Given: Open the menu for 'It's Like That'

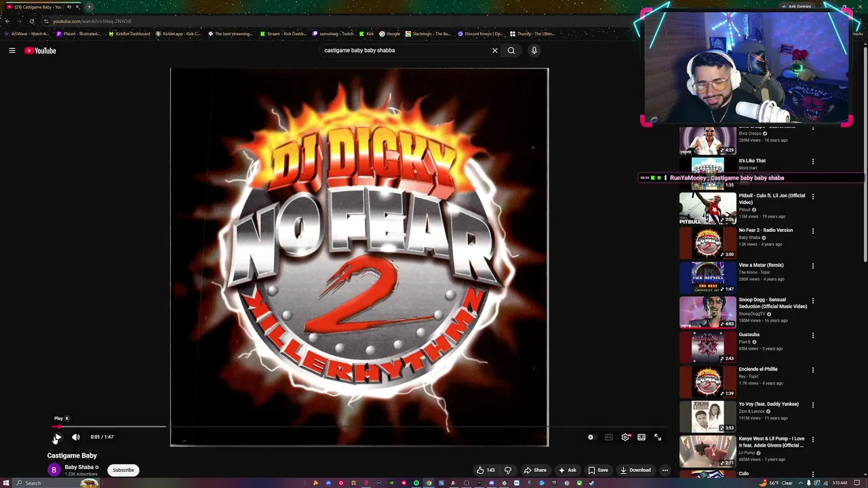Looking at the screenshot, I should 813,161.
